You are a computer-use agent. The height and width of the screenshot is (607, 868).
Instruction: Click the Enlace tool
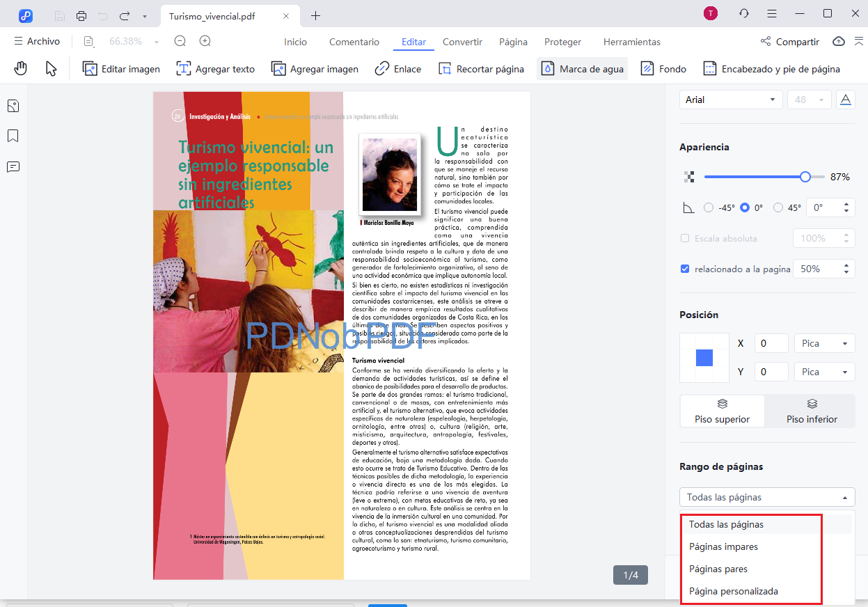click(397, 68)
